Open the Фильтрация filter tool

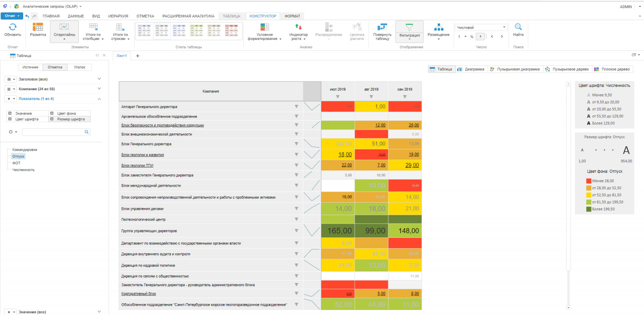(x=409, y=27)
